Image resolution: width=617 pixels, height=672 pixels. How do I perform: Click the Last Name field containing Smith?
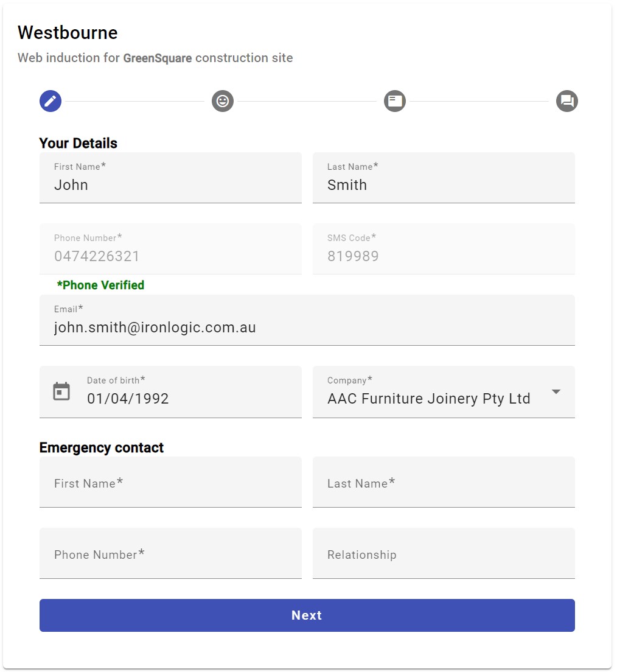pyautogui.click(x=444, y=185)
